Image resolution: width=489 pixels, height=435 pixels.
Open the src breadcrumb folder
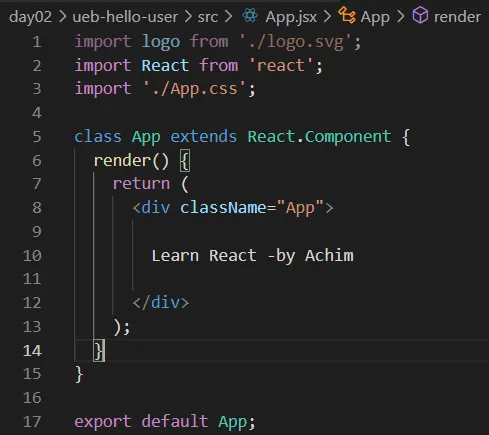pyautogui.click(x=208, y=17)
